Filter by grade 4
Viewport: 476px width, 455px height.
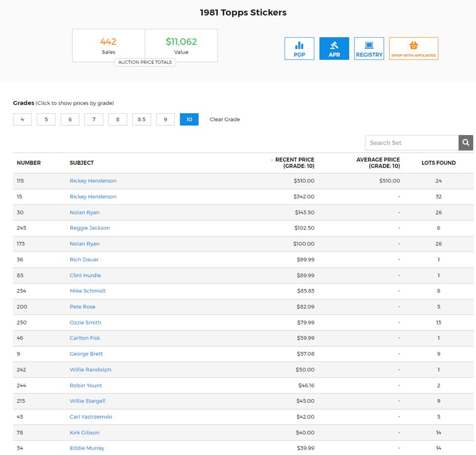click(x=22, y=119)
